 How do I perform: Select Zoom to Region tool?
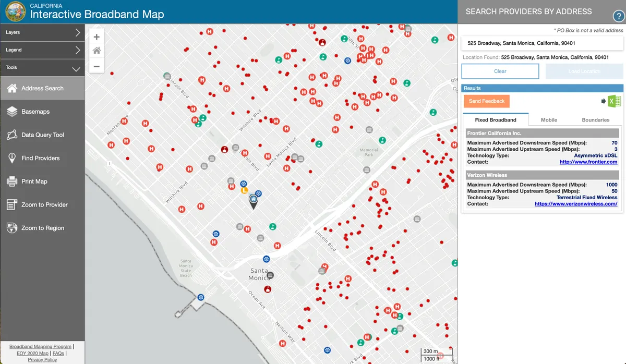[42, 228]
